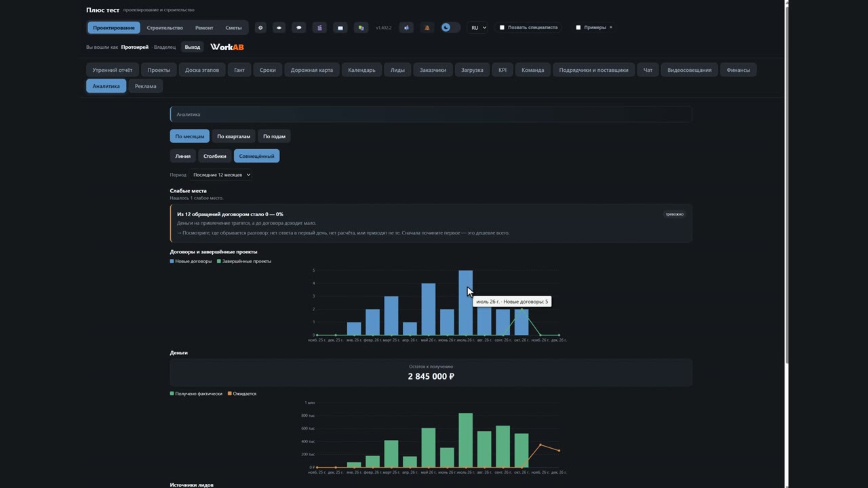868x488 pixels.
Task: Go to the Дорожная карта tab
Action: coord(312,70)
